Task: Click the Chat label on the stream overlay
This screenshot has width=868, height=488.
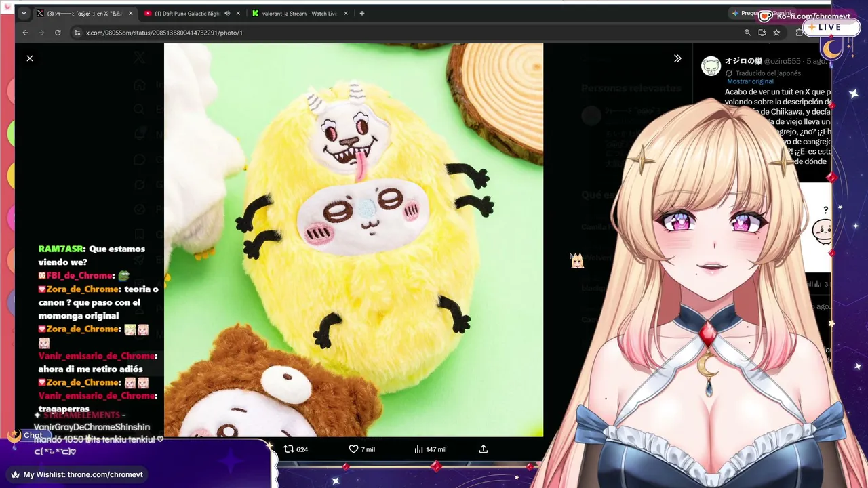Action: coord(33,436)
